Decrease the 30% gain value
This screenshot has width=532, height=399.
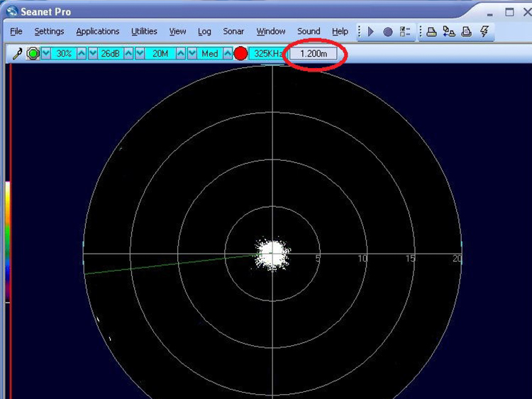pos(46,54)
